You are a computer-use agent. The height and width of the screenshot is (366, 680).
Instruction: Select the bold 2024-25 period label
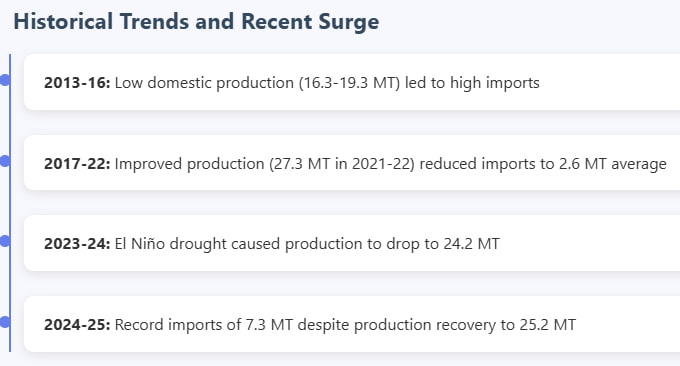[77, 324]
